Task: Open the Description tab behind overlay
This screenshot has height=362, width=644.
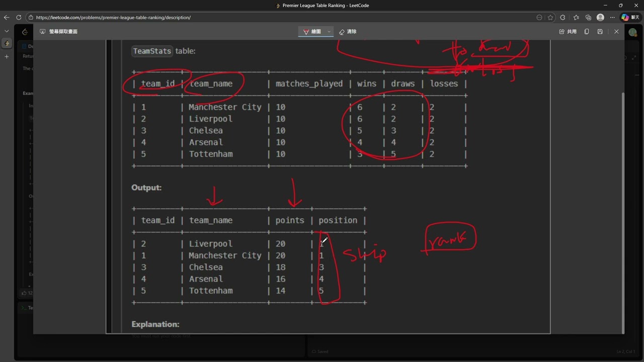Action: pos(26,46)
